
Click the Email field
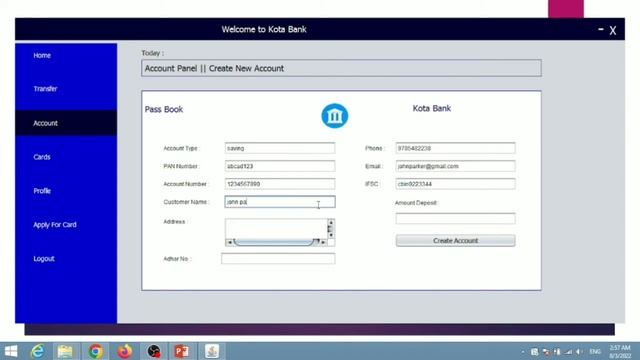click(456, 166)
